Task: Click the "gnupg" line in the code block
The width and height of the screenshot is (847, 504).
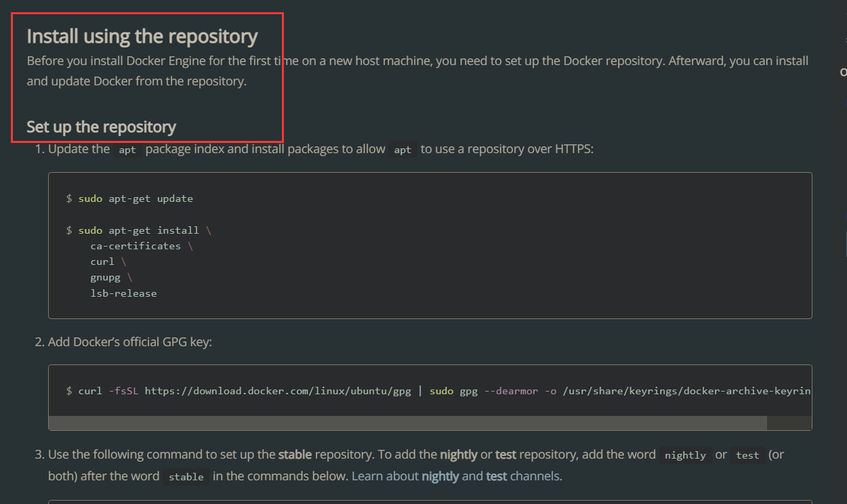Action: (105, 278)
